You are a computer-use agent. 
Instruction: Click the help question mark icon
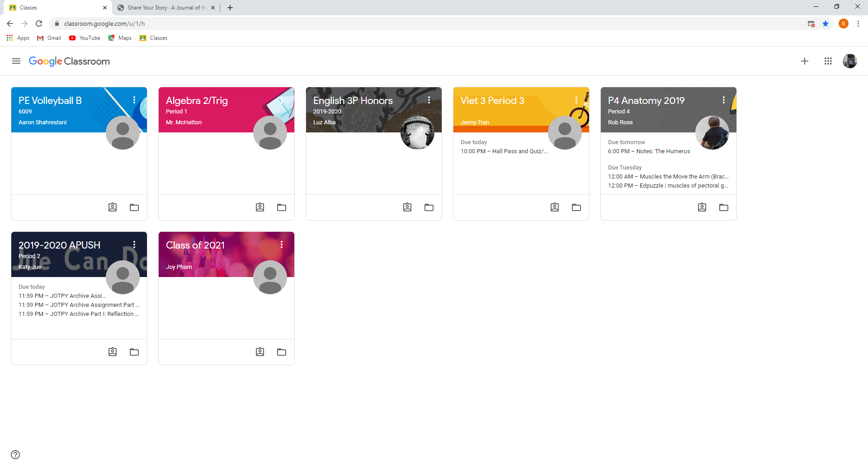[x=15, y=455]
